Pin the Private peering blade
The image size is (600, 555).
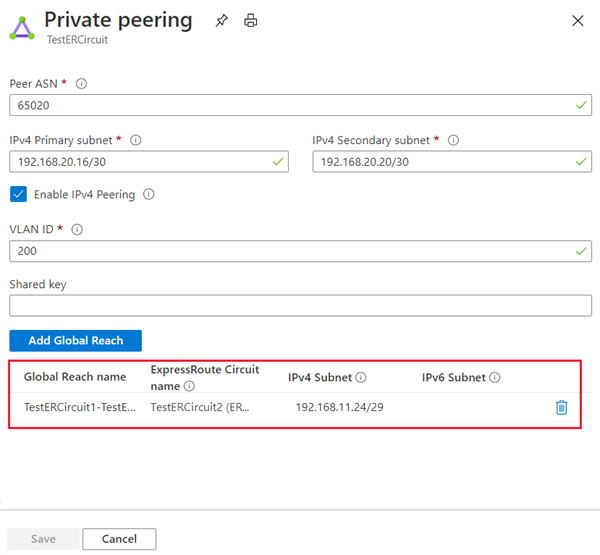(222, 20)
